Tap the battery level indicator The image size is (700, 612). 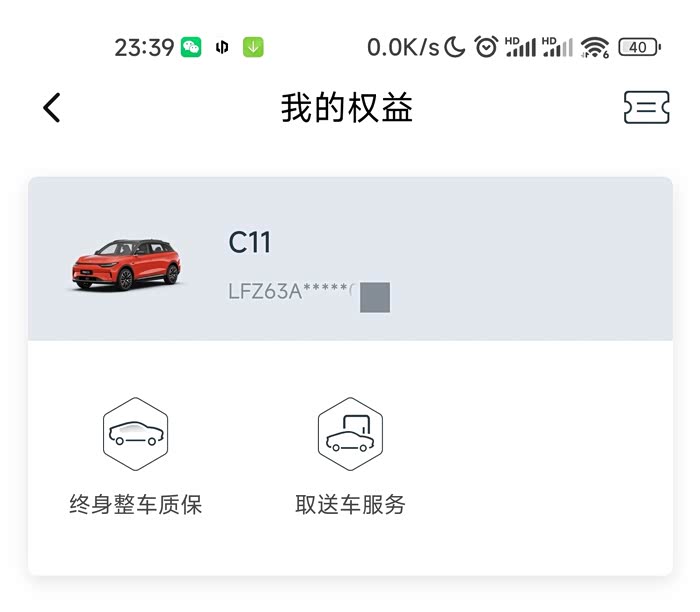[639, 47]
